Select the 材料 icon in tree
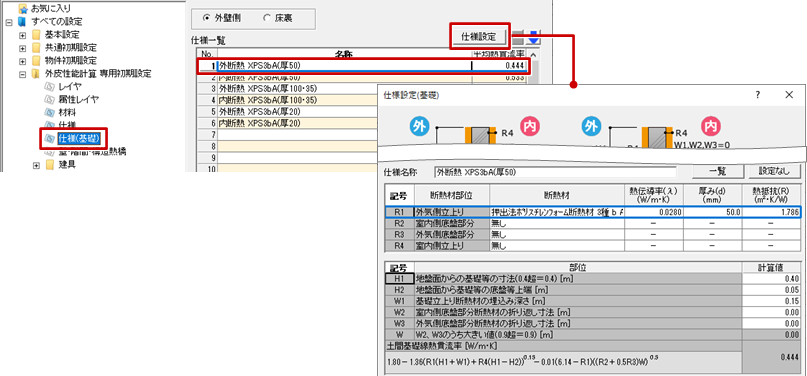 (49, 112)
